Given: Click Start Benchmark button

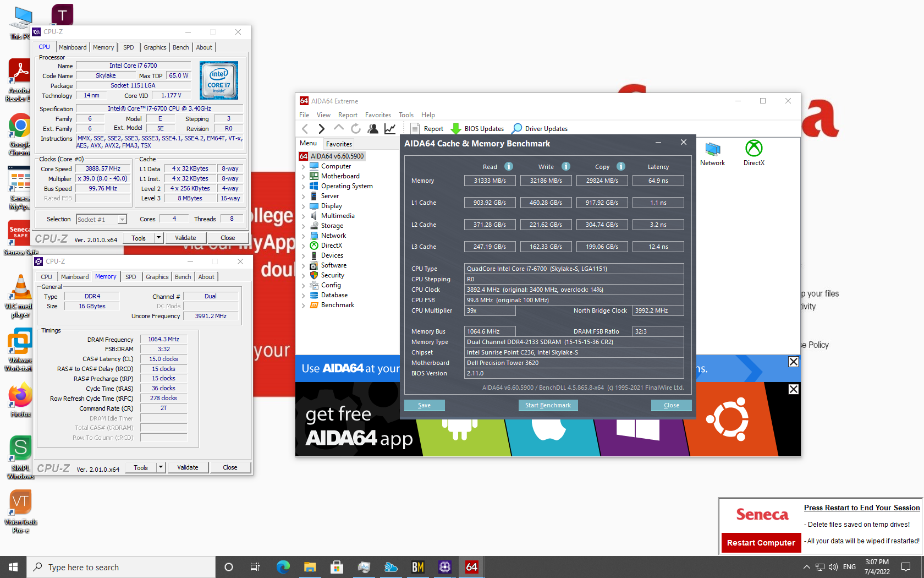Looking at the screenshot, I should point(548,405).
